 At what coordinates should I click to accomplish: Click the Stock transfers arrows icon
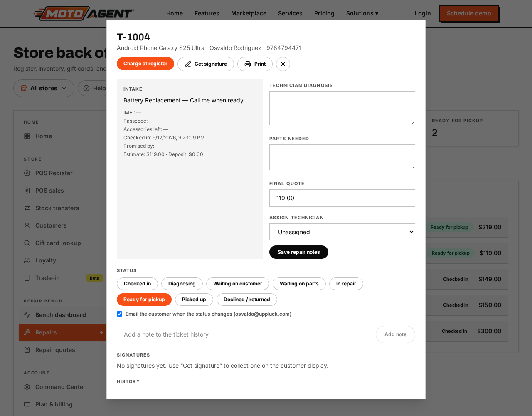(x=27, y=208)
